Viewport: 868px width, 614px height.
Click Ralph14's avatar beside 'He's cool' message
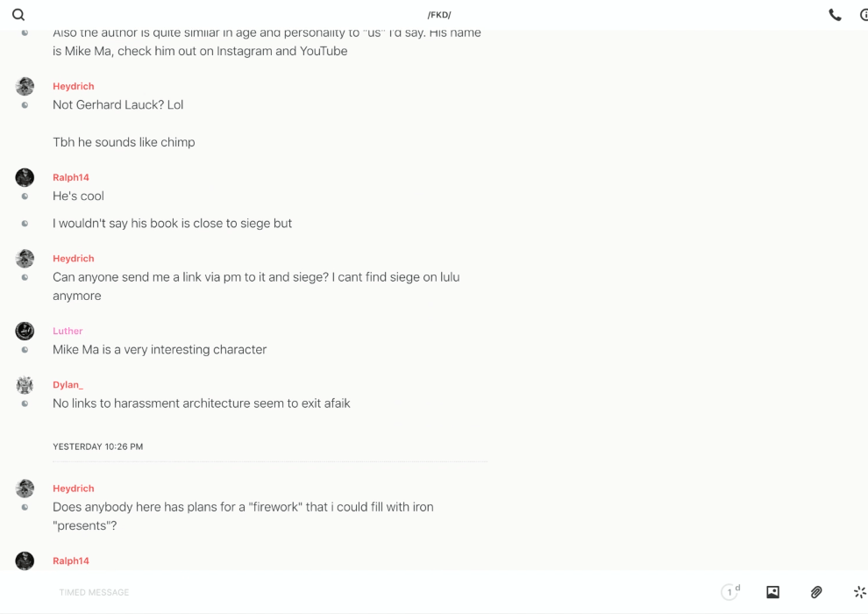click(25, 177)
